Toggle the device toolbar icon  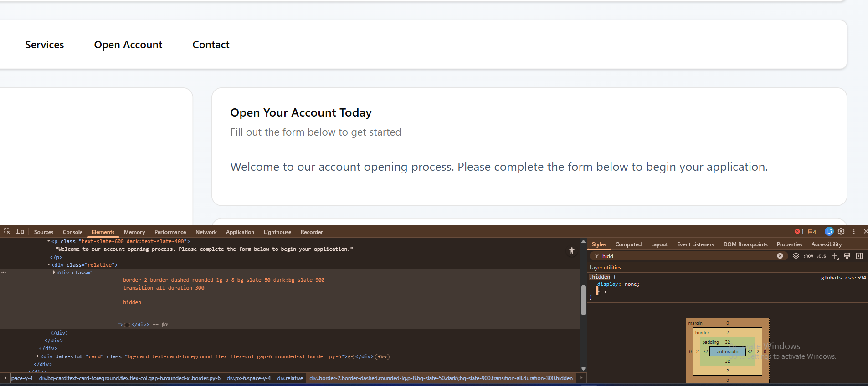pos(20,232)
